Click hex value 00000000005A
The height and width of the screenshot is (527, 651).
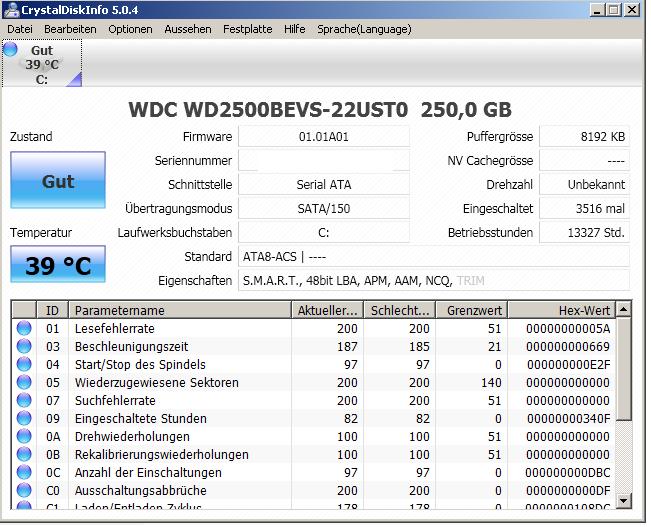[x=568, y=328]
